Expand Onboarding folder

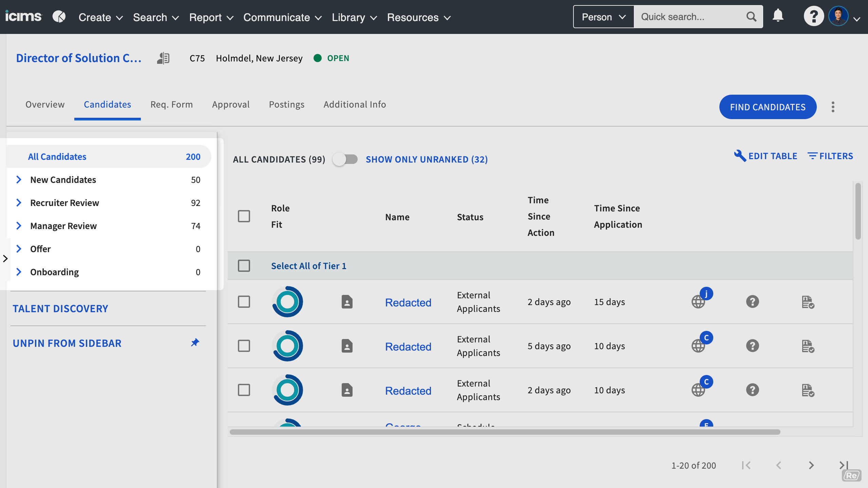point(19,272)
